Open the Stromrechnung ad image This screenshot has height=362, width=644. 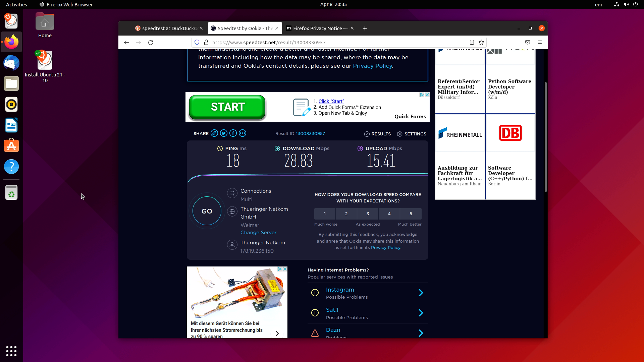[237, 292]
